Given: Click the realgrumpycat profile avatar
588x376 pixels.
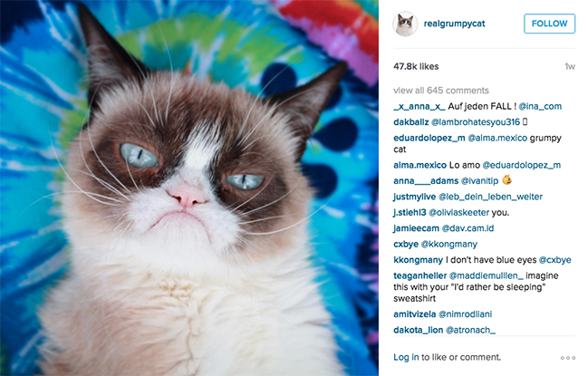Looking at the screenshot, I should pos(405,24).
